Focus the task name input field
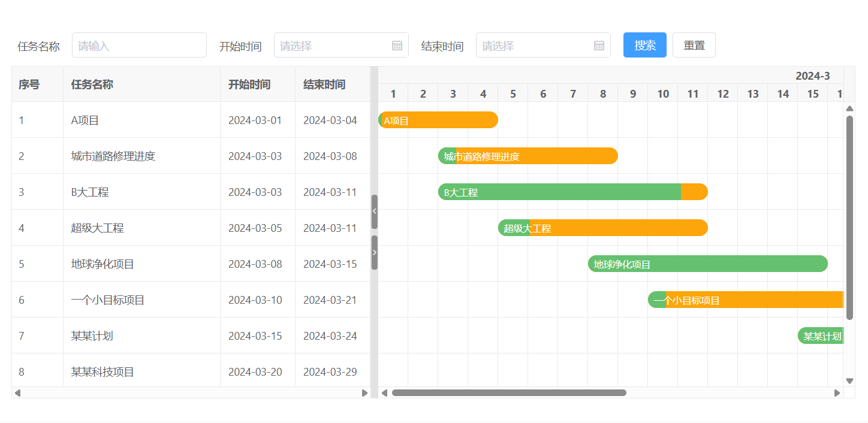 (139, 46)
